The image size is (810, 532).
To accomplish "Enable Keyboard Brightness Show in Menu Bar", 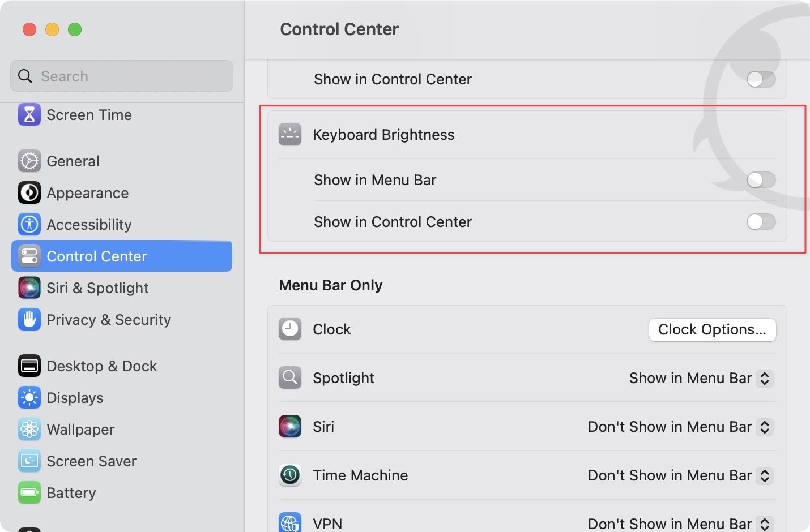I will point(761,180).
